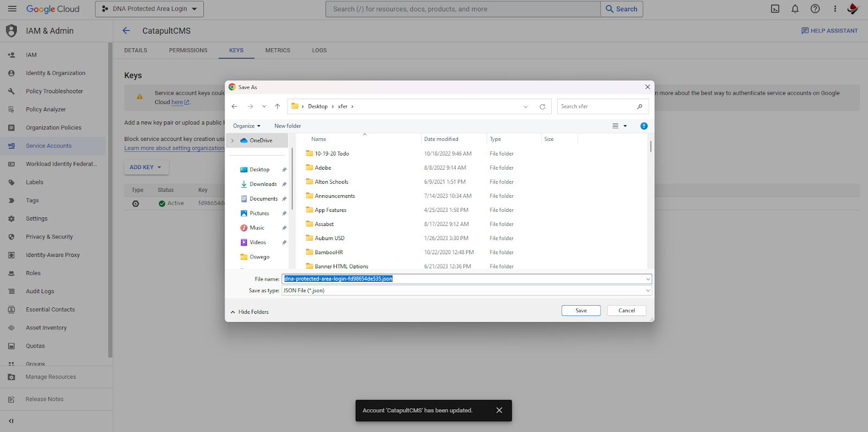The image size is (868, 432).
Task: Select Desktop in the navigation pane
Action: [259, 170]
